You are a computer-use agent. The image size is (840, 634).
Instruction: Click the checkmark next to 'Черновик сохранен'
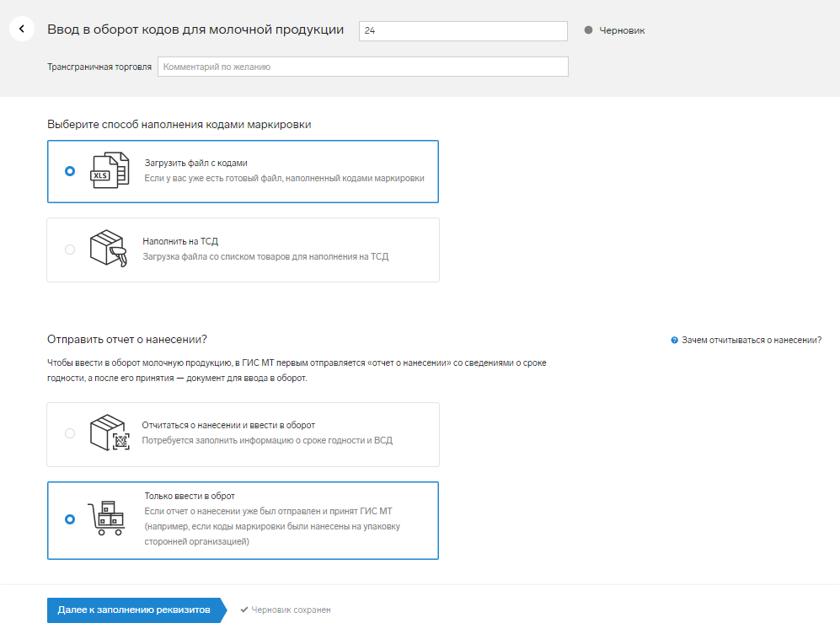[244, 610]
